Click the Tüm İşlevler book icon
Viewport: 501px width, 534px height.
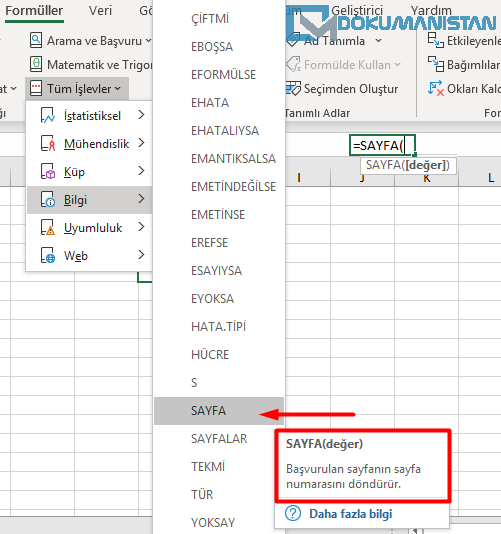[x=36, y=88]
